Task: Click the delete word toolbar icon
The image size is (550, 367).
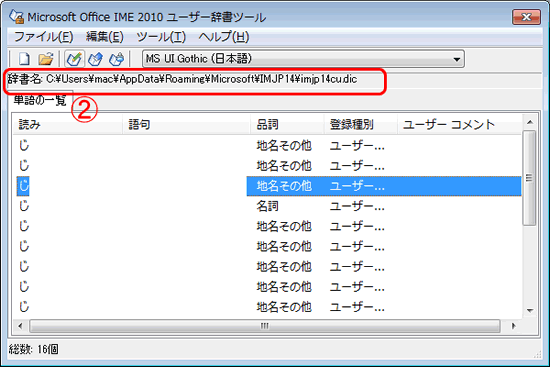Action: (116, 59)
